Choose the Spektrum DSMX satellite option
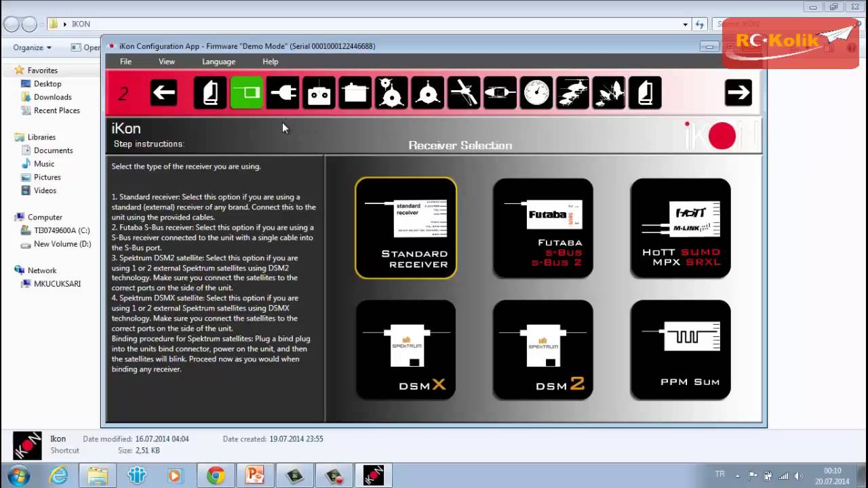 click(406, 350)
